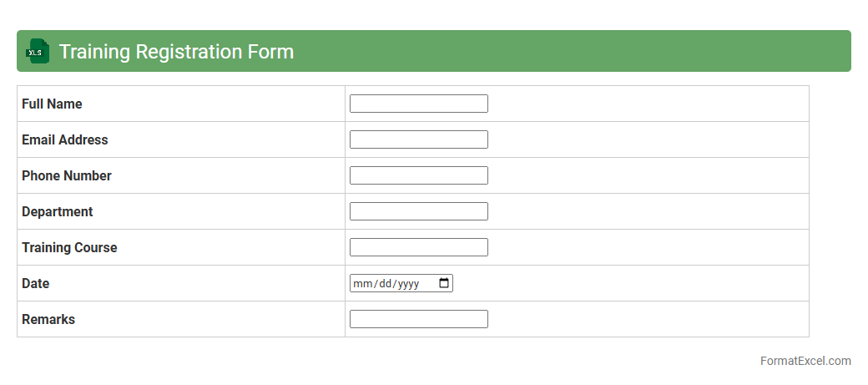Click the green XLS file icon
This screenshot has width=868, height=385.
[38, 51]
